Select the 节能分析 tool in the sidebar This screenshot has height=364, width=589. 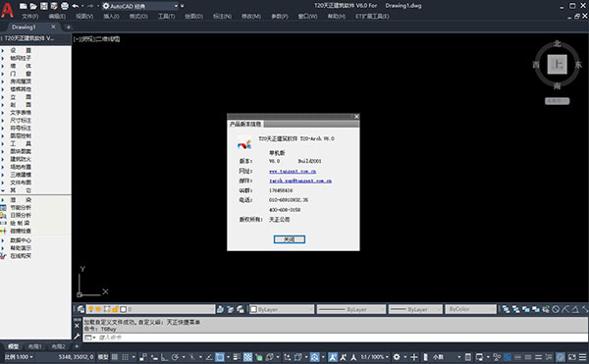(x=21, y=208)
